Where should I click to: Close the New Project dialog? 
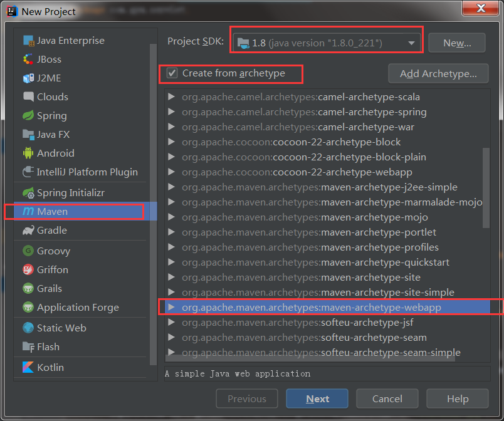tap(481, 8)
